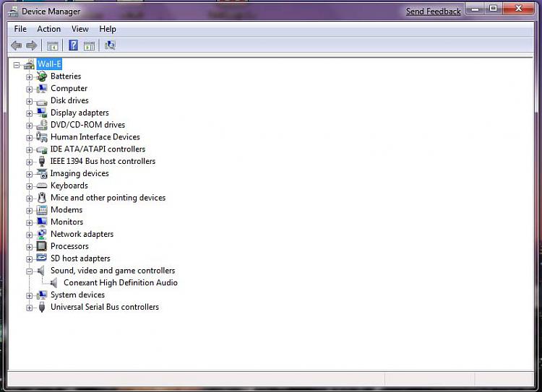Click the Imaging devices camera icon
Image resolution: width=542 pixels, height=392 pixels.
coord(42,173)
